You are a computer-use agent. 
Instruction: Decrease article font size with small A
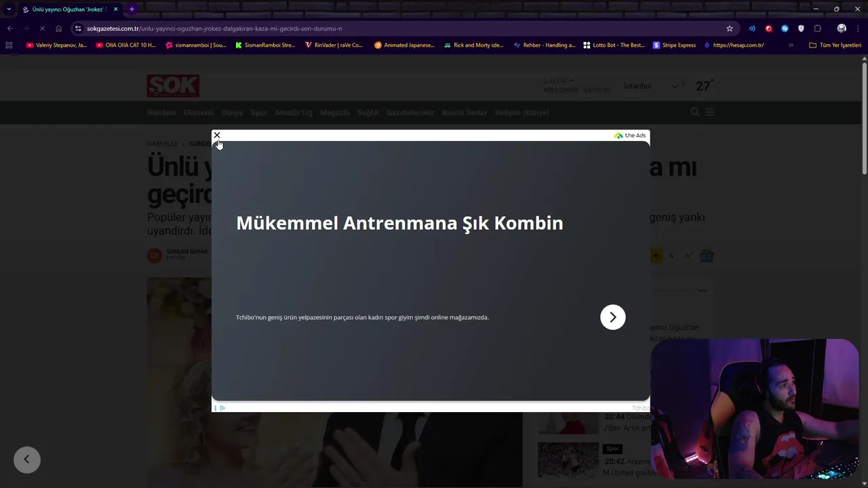click(671, 256)
